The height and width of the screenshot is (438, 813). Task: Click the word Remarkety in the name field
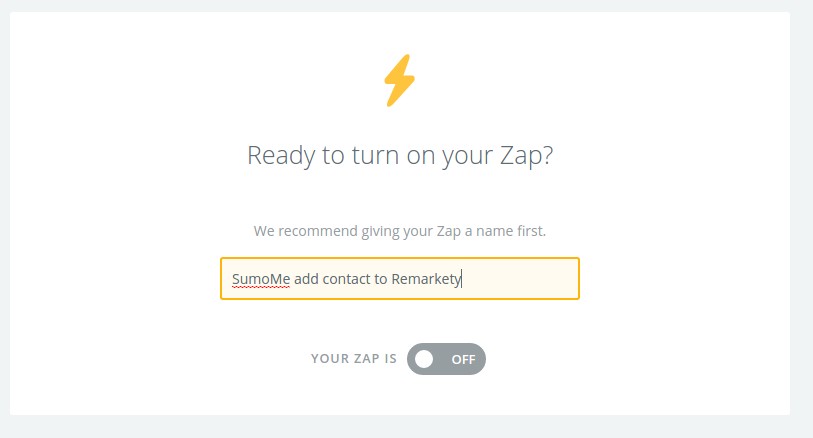click(426, 279)
